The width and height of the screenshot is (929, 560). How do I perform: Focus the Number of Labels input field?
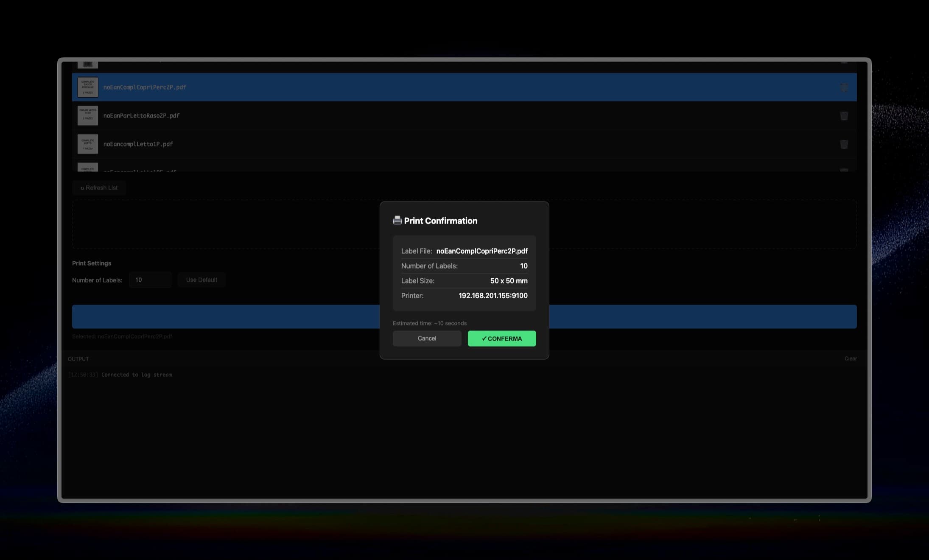click(x=150, y=280)
